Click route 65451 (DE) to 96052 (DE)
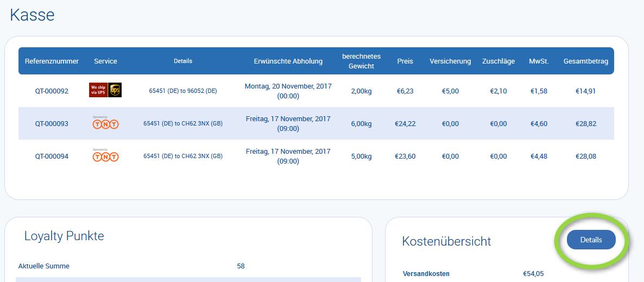 183,91
